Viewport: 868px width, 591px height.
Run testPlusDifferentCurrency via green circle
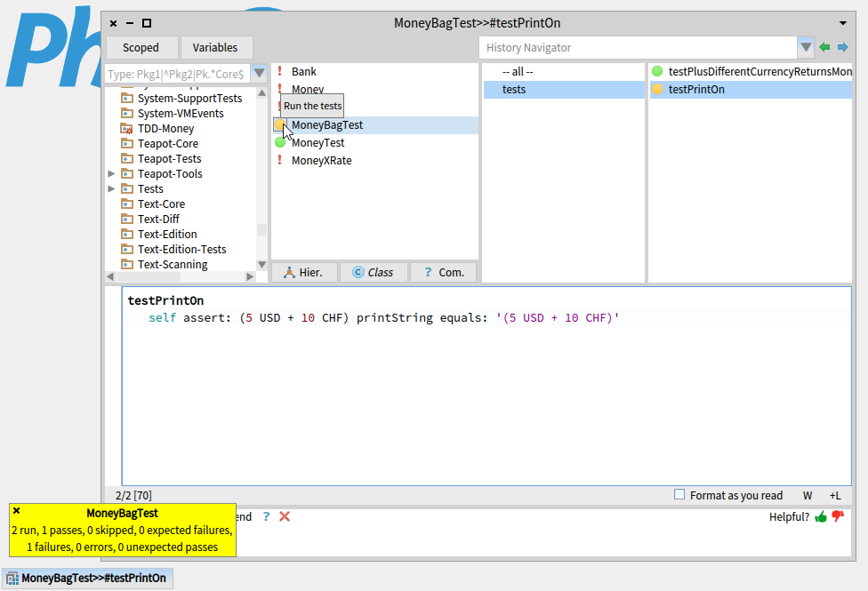click(x=657, y=71)
